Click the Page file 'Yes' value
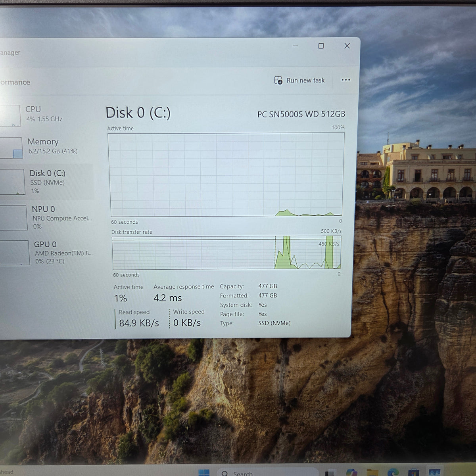Screen dimensions: 476x476 263,314
